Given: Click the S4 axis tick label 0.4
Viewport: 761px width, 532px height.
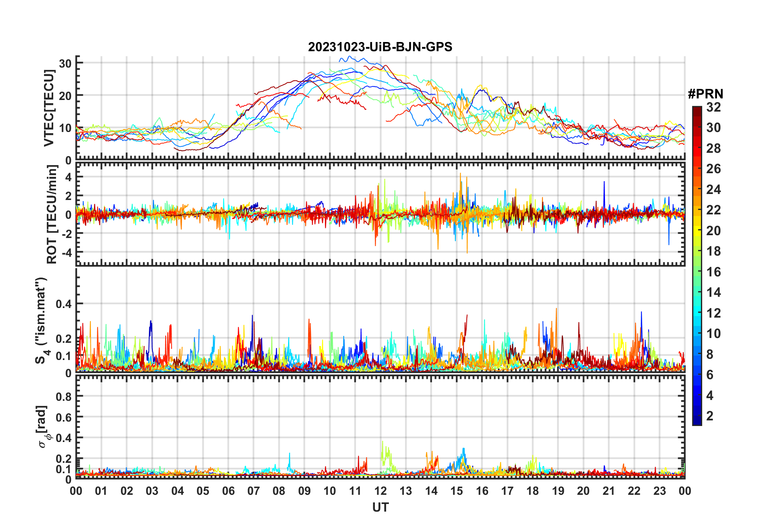Looking at the screenshot, I should point(64,304).
